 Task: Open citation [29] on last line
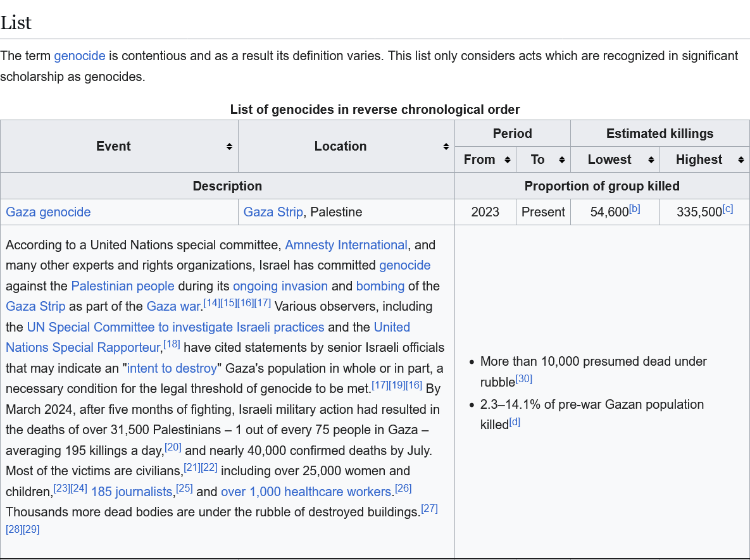coord(31,530)
